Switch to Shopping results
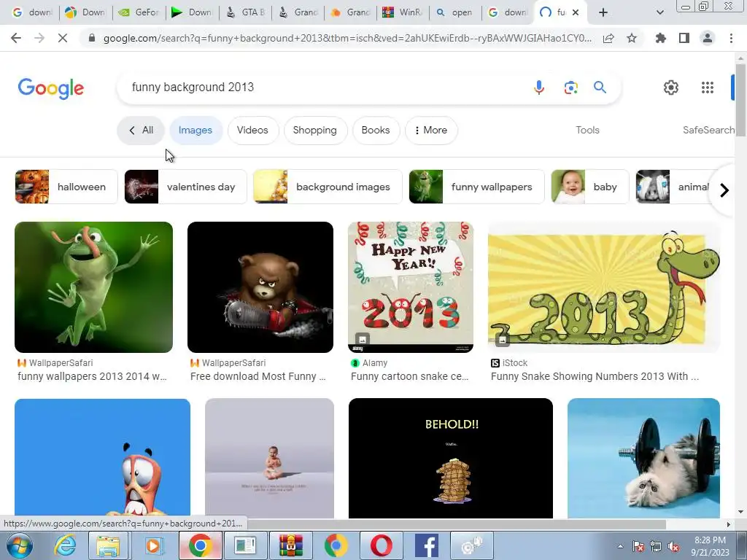The image size is (747, 560). [315, 130]
